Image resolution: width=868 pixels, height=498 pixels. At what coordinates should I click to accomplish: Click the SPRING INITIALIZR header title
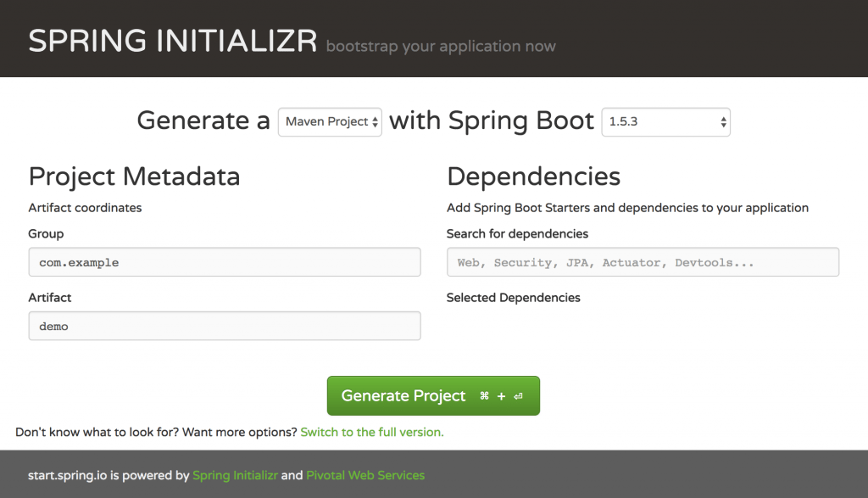pyautogui.click(x=173, y=41)
